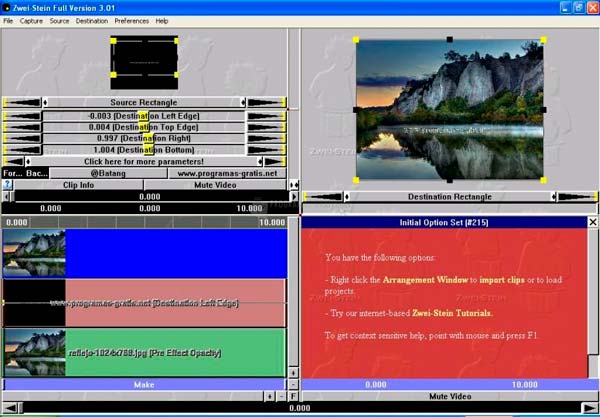Click right wedge of Destination Rectangle row
Image resolution: width=600 pixels, height=417 pixels.
pos(577,197)
